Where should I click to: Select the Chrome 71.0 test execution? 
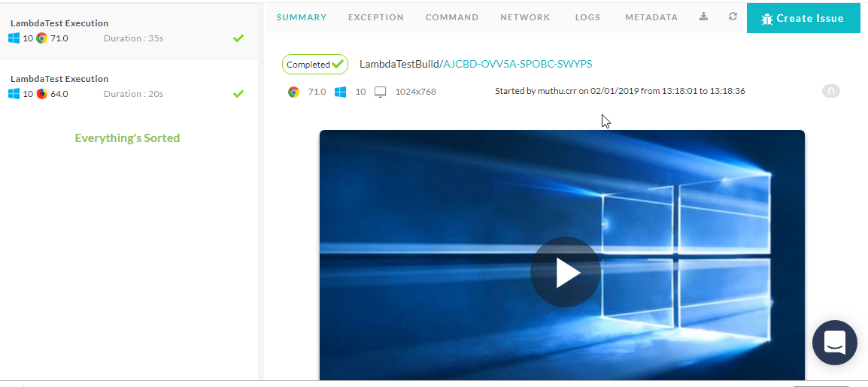pos(129,31)
